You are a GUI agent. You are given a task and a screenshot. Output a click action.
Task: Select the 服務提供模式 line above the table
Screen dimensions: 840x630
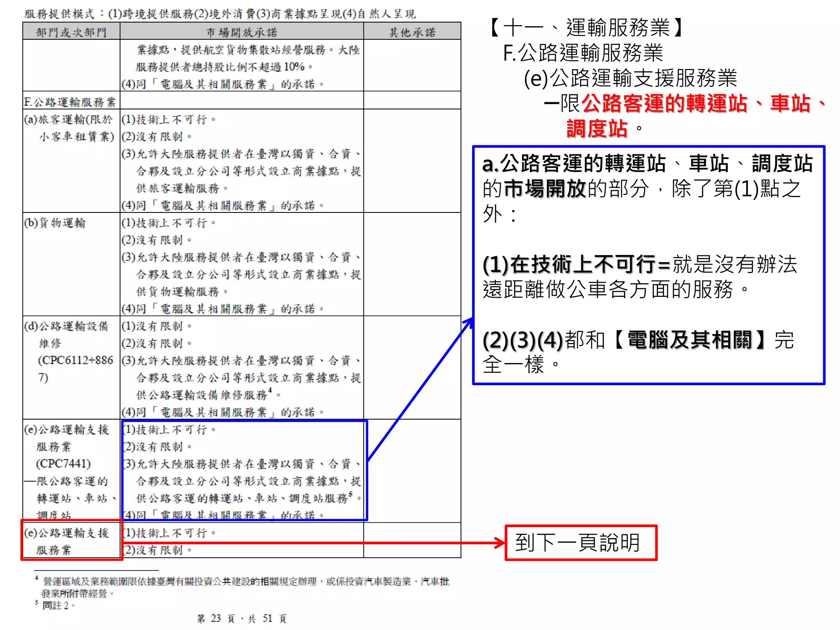pyautogui.click(x=220, y=14)
